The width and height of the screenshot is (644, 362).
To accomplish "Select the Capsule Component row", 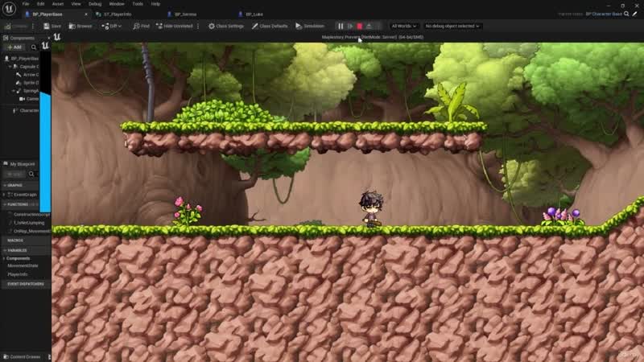I will 26,67.
